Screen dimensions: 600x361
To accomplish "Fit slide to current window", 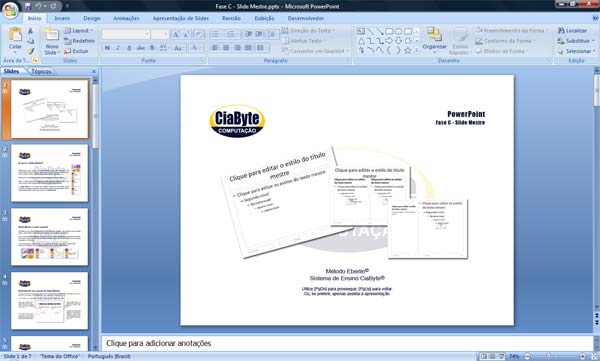I will pos(594,356).
